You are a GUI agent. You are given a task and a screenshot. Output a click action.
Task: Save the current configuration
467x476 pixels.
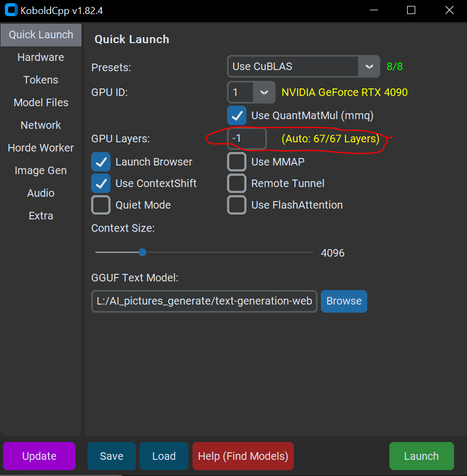coord(112,456)
